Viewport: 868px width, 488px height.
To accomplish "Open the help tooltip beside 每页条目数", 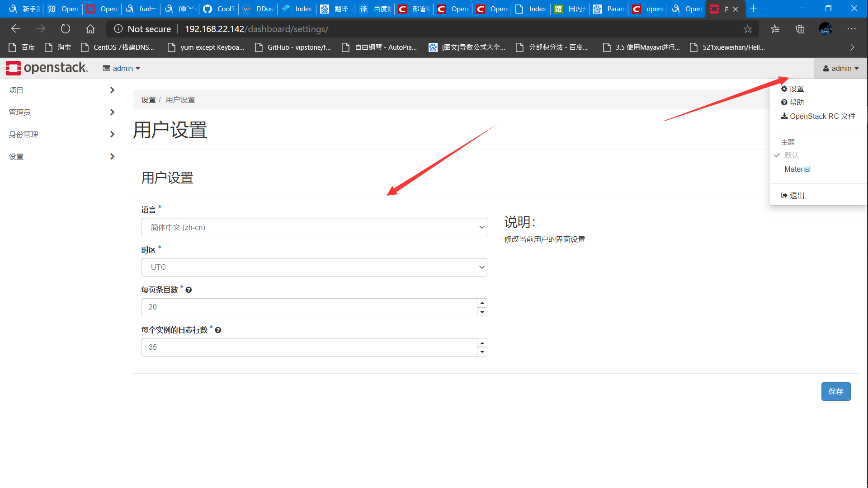I will pyautogui.click(x=189, y=290).
